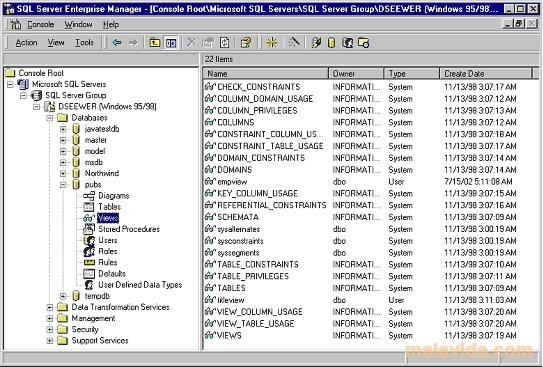Click the Rules node icon in tree
Image resolution: width=543 pixels, height=367 pixels.
89,262
